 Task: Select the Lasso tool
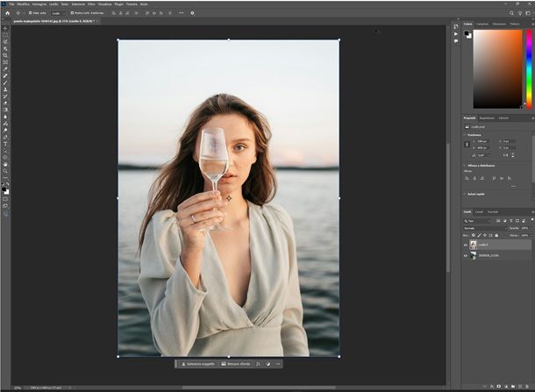click(x=5, y=41)
